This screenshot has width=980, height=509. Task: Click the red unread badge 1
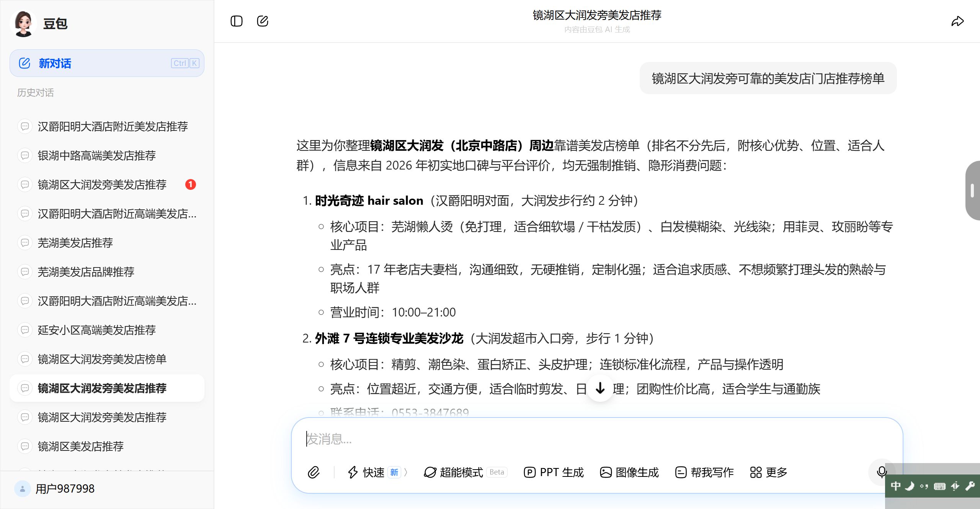191,184
